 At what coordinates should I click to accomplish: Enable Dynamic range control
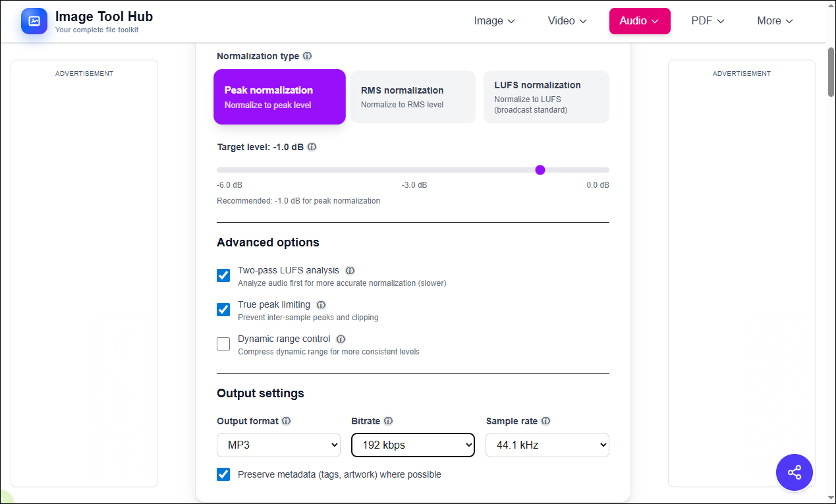(x=223, y=343)
